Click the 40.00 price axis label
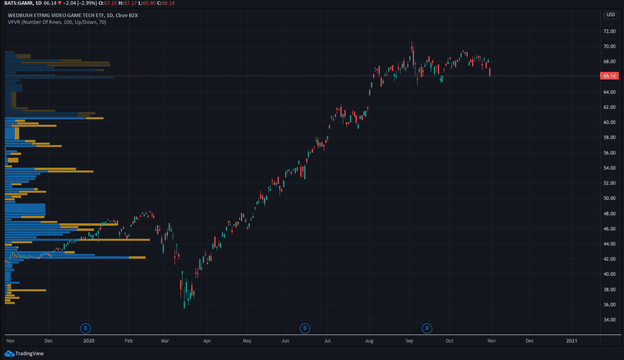 pos(609,274)
